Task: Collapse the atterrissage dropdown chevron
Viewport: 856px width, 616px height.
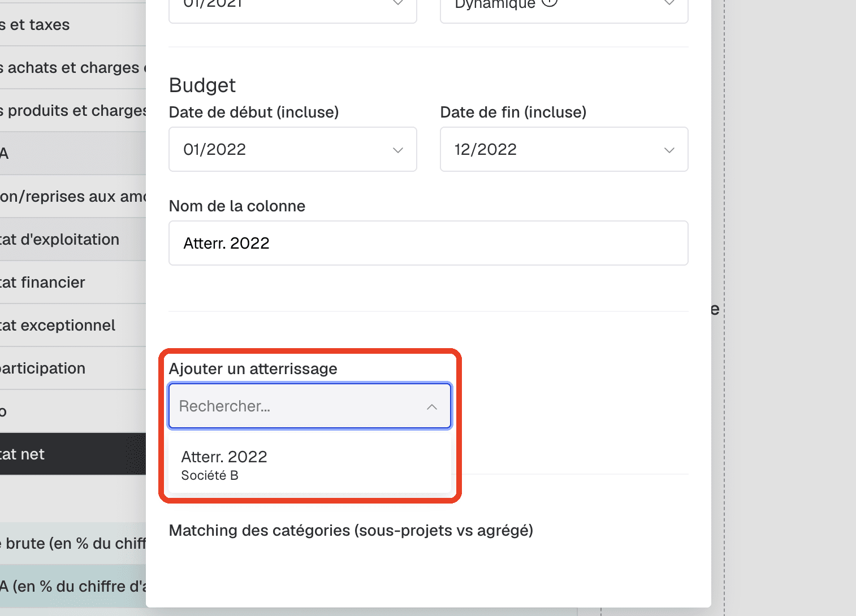Action: pyautogui.click(x=432, y=407)
